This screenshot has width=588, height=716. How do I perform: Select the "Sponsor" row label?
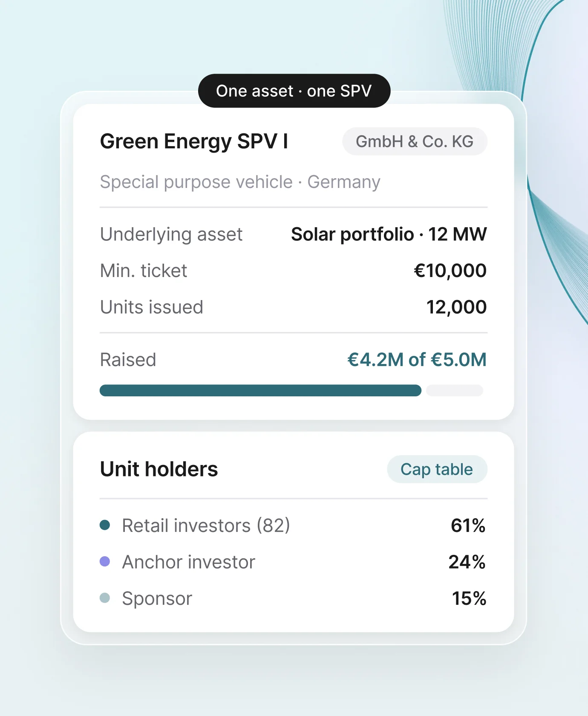(157, 599)
